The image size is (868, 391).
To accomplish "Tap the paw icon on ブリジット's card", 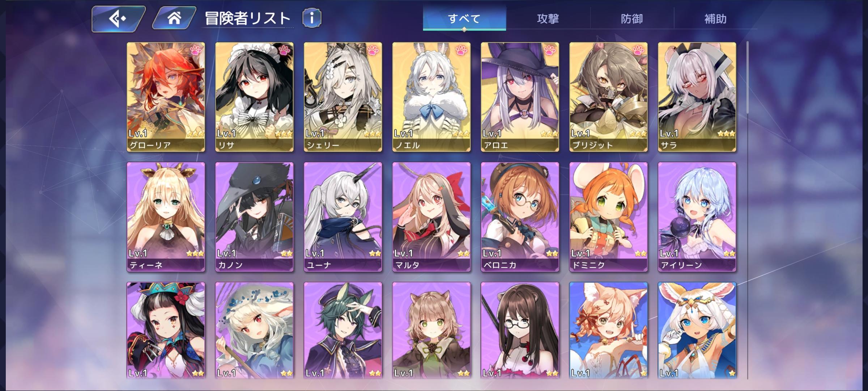I will (639, 50).
